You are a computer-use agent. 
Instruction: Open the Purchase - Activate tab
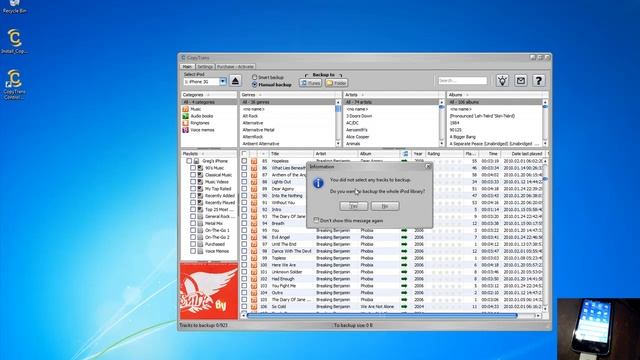coord(235,67)
